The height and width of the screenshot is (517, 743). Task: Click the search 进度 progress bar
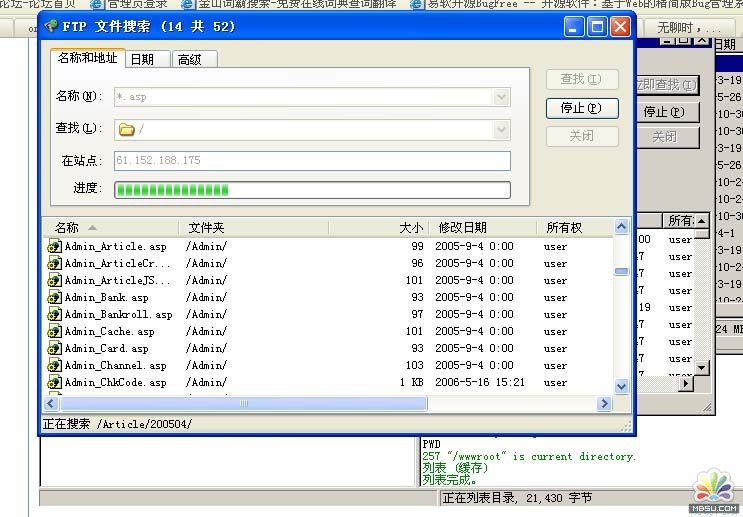pos(312,190)
